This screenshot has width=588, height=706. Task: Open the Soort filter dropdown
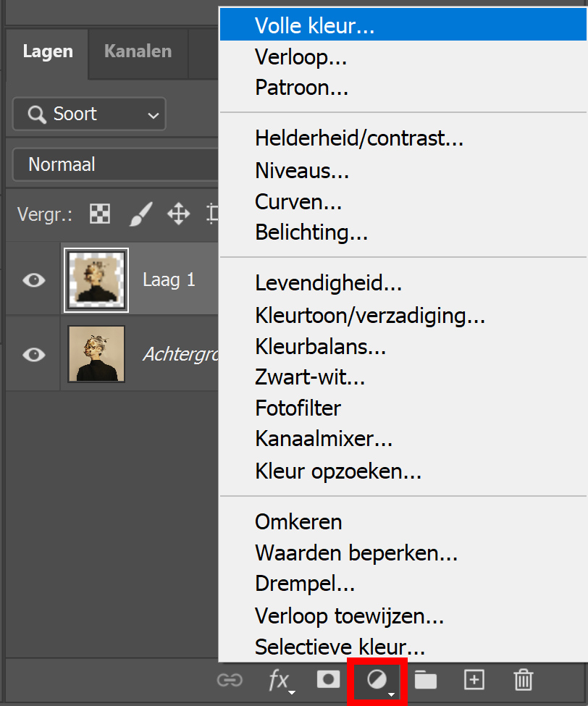point(89,114)
